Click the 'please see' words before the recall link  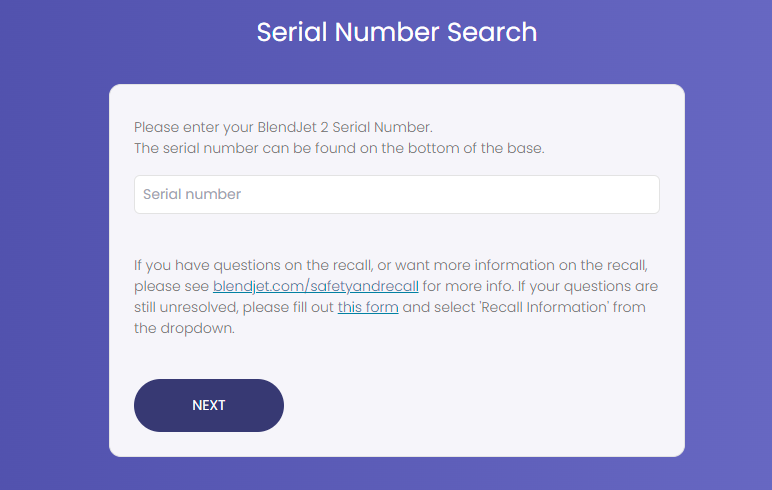(171, 286)
